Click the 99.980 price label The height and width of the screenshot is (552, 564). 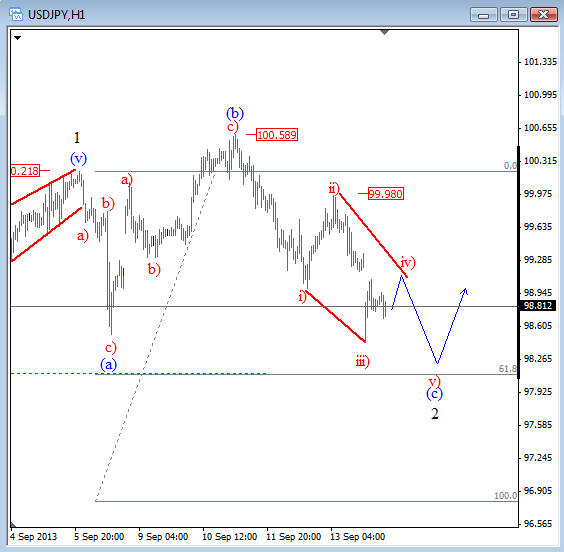tap(386, 194)
